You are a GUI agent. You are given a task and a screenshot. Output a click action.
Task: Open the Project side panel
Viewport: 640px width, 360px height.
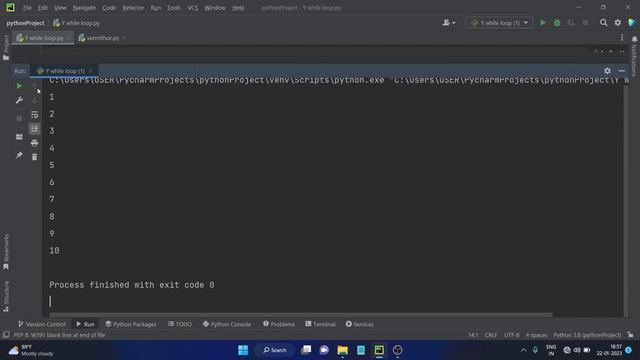coord(6,47)
